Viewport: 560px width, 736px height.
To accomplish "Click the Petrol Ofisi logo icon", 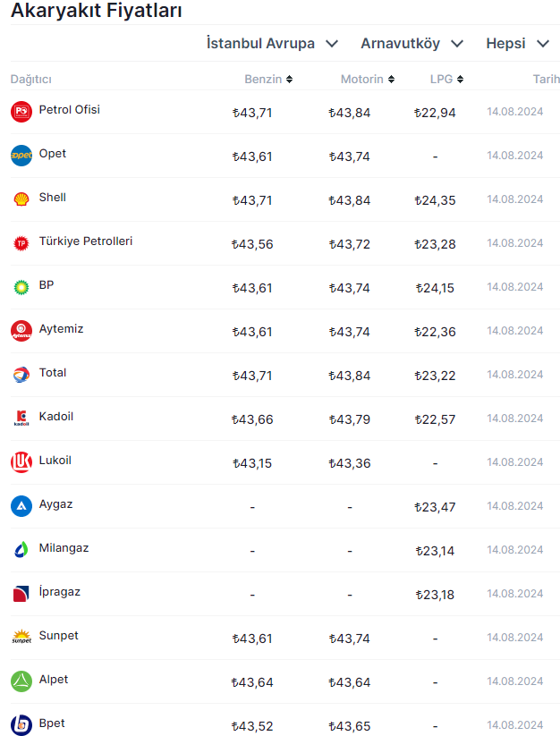I will click(x=21, y=112).
